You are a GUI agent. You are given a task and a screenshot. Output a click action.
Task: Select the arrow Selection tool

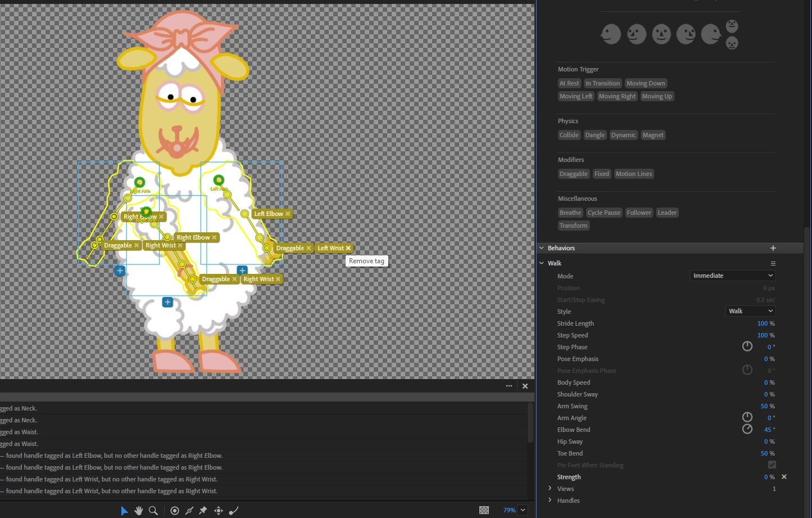tap(124, 511)
